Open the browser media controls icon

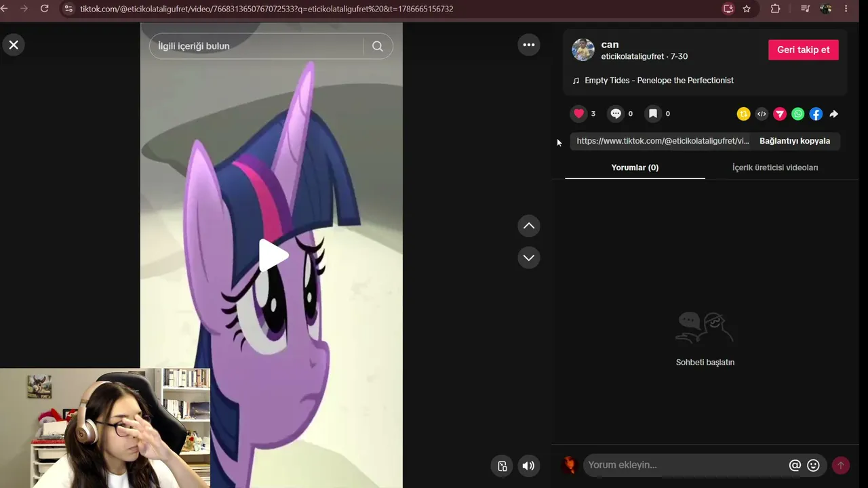805,9
